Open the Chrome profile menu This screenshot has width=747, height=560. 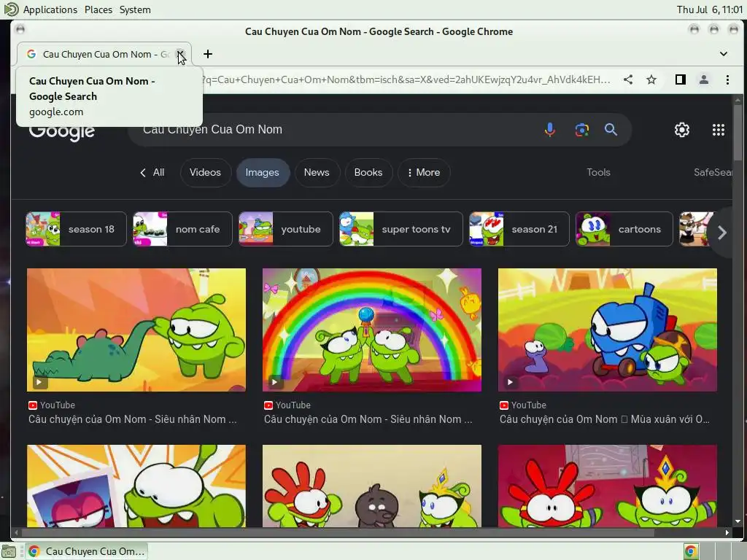tap(704, 79)
